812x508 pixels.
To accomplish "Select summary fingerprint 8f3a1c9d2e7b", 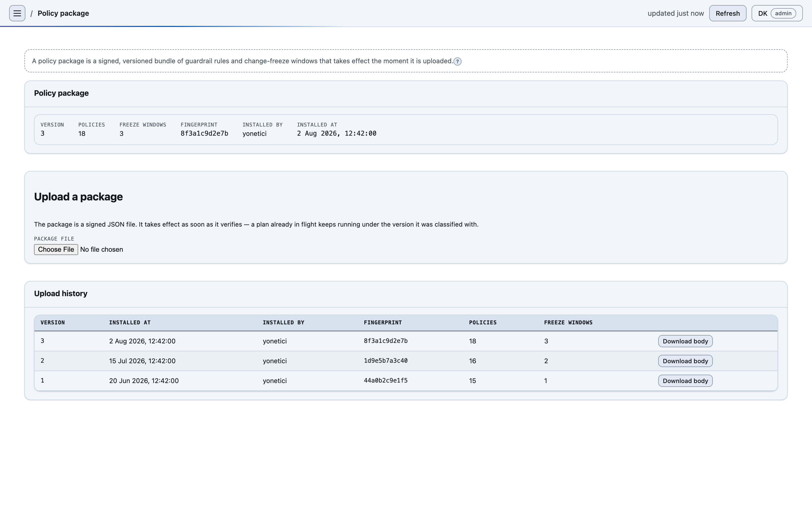I will pos(204,133).
